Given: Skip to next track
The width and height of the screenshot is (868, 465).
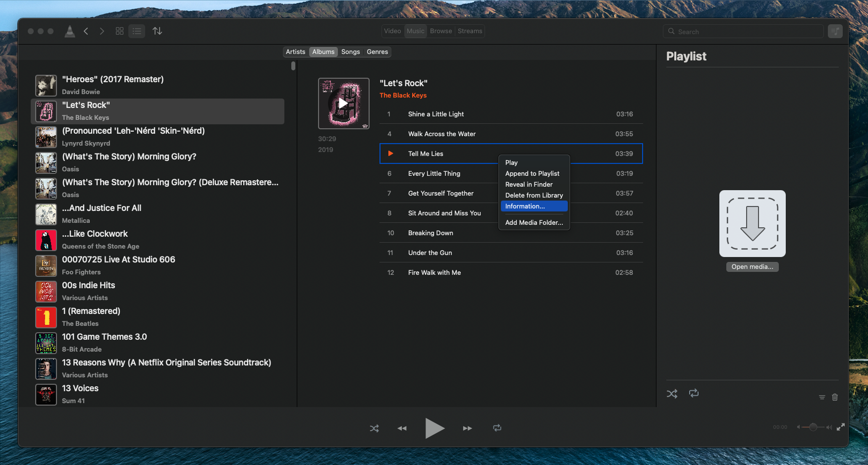Looking at the screenshot, I should click(467, 428).
